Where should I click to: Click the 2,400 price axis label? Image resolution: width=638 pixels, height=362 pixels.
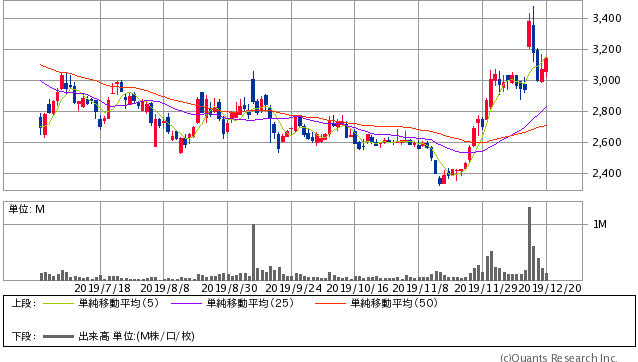click(607, 173)
